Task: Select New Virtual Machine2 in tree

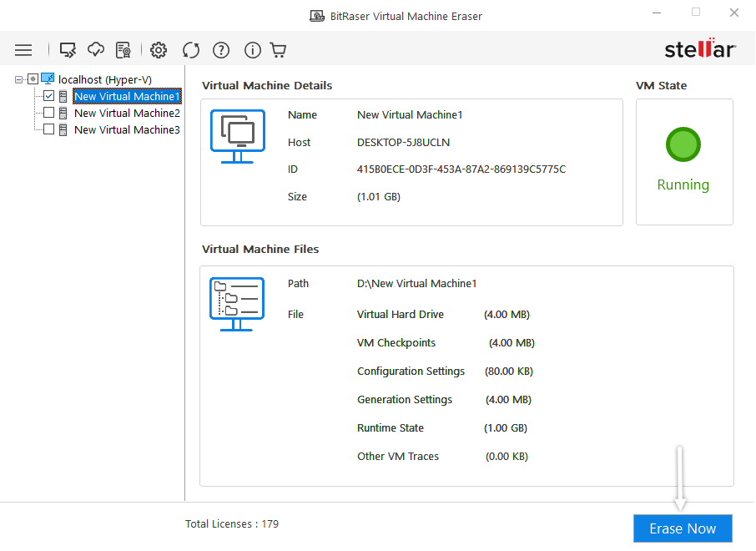Action: tap(128, 114)
